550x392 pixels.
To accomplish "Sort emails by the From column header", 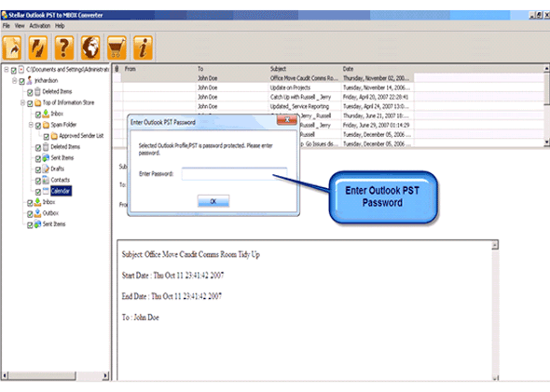I will click(159, 69).
